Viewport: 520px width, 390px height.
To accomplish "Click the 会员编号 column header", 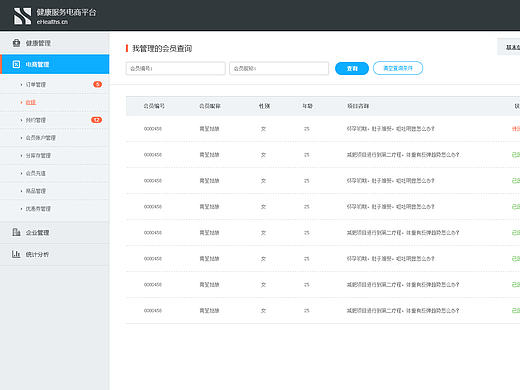I will click(x=154, y=106).
